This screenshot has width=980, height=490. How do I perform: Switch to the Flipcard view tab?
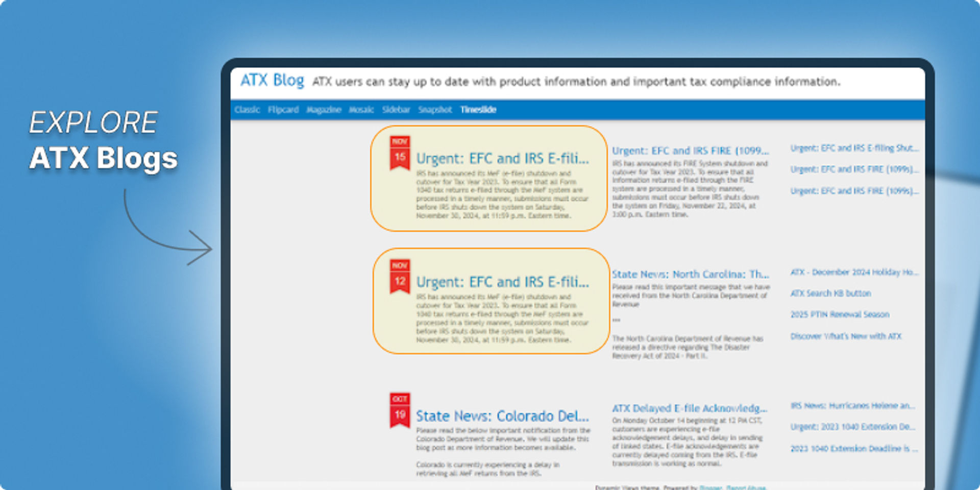coord(283,110)
